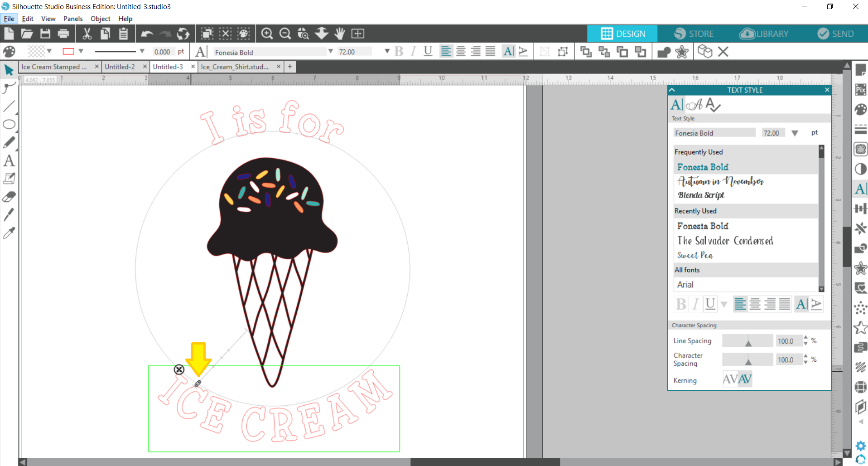This screenshot has width=868, height=466.
Task: Toggle Italic in top formatting bar
Action: [x=413, y=52]
